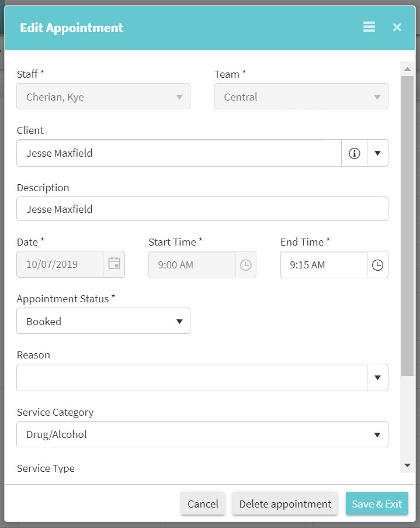Click the Start Time clock icon
This screenshot has height=528, width=420.
(x=246, y=265)
